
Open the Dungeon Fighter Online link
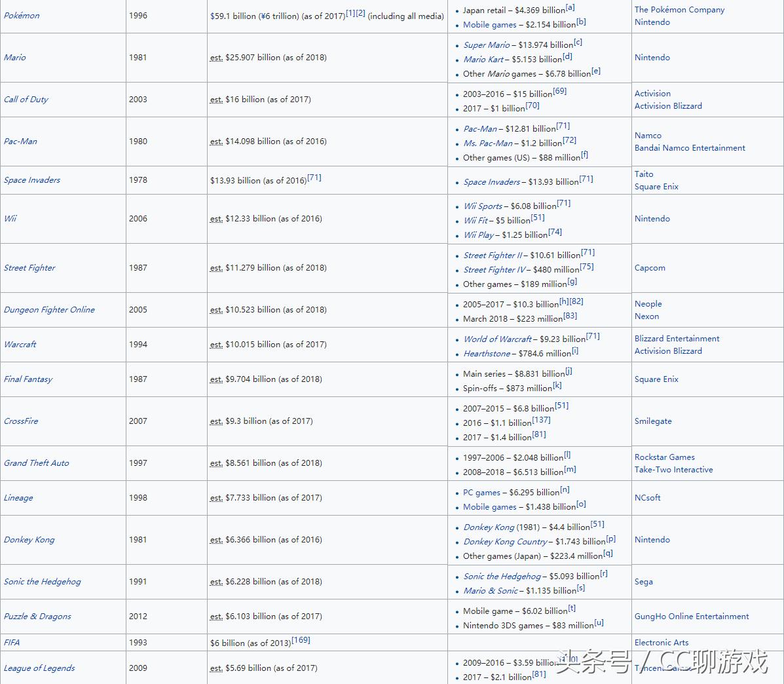49,310
